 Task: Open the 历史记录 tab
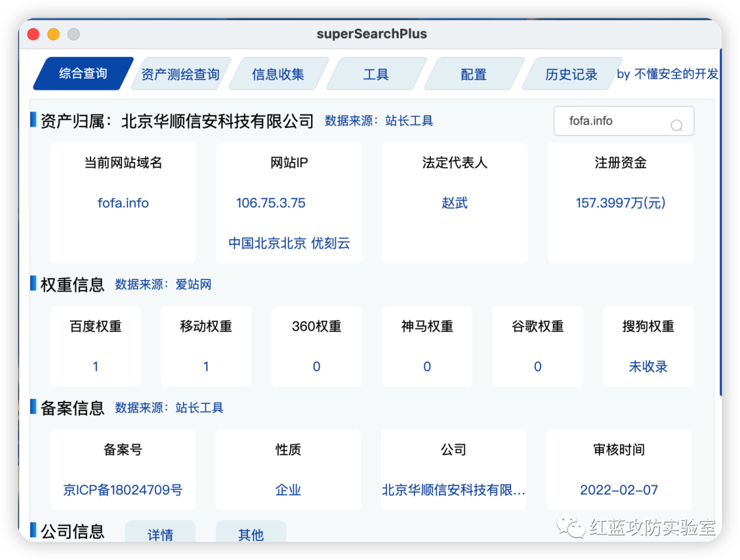click(x=571, y=75)
